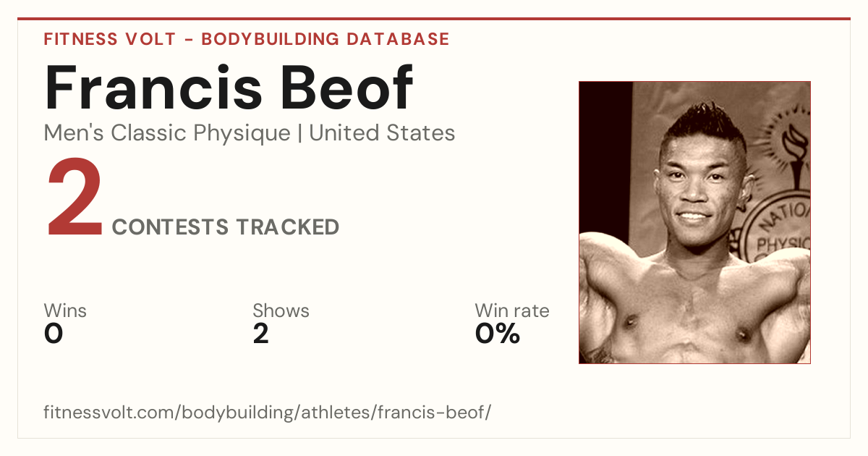
Task: Select the BODYBUILDING DATABASE header text
Action: [325, 39]
